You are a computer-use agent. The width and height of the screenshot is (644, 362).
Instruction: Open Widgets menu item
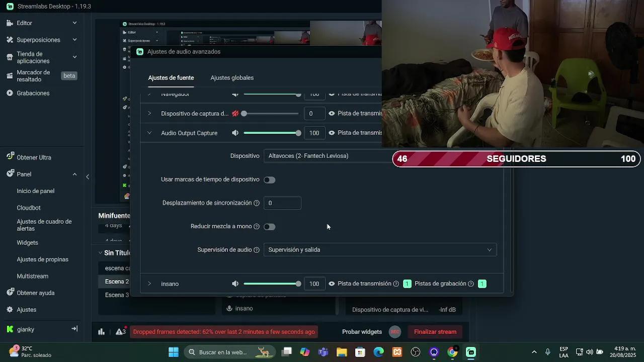(28, 243)
